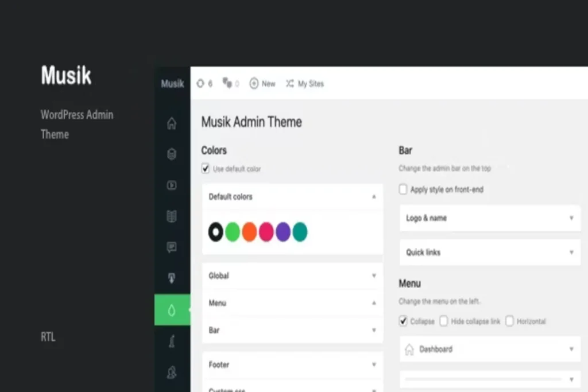Open the My Sites menu
588x392 pixels.
point(305,84)
